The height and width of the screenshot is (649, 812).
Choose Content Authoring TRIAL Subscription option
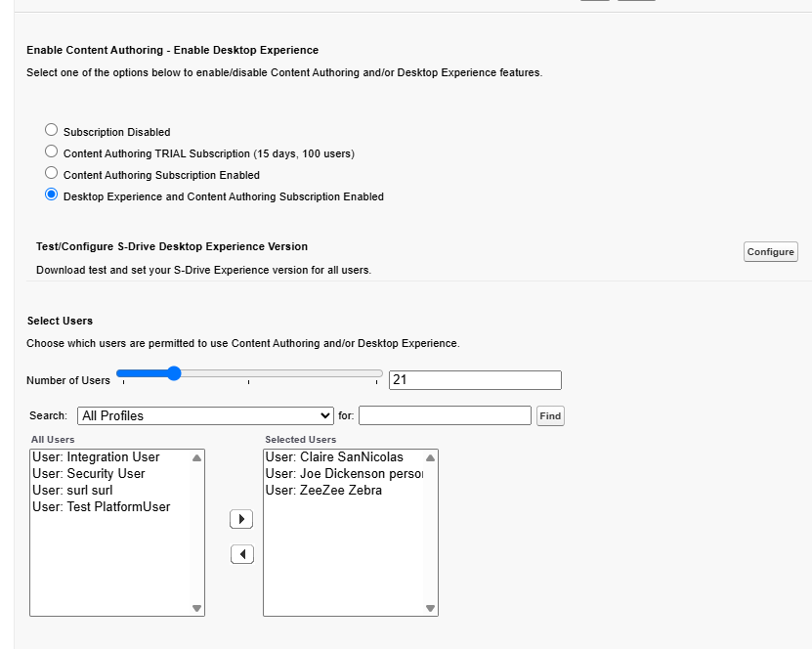click(x=52, y=151)
